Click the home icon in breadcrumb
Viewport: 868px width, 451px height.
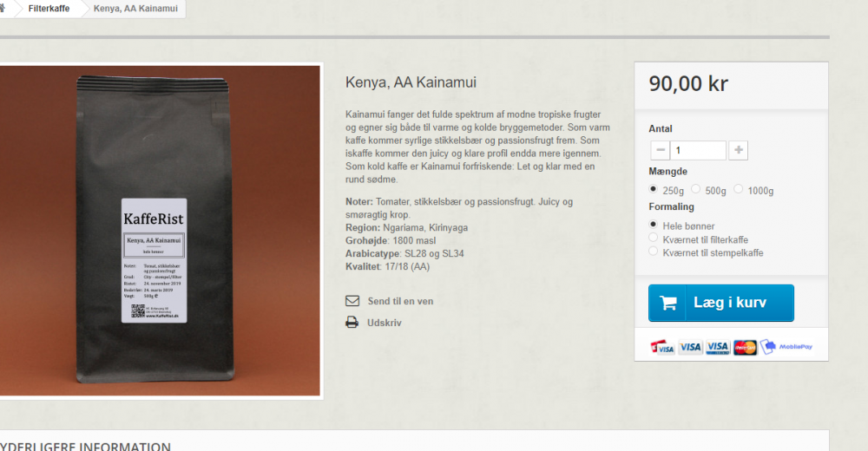point(3,8)
